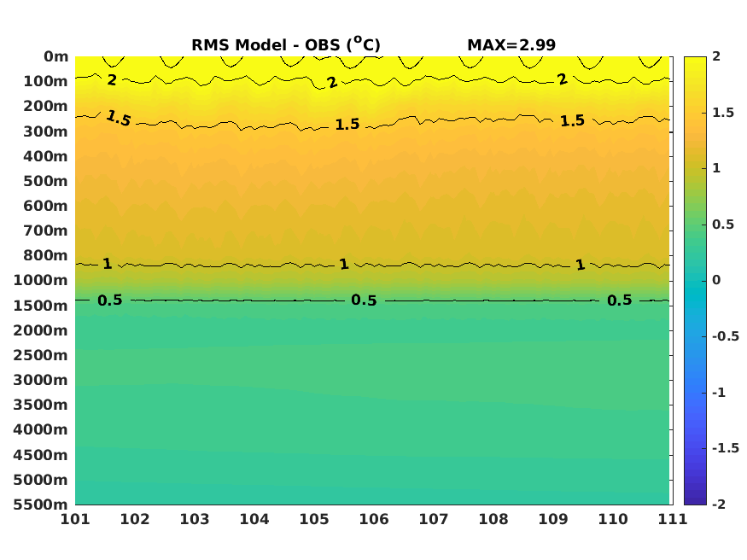The width and height of the screenshot is (747, 560).
Task: Click the '800m' depth axis label
Action: (46, 255)
